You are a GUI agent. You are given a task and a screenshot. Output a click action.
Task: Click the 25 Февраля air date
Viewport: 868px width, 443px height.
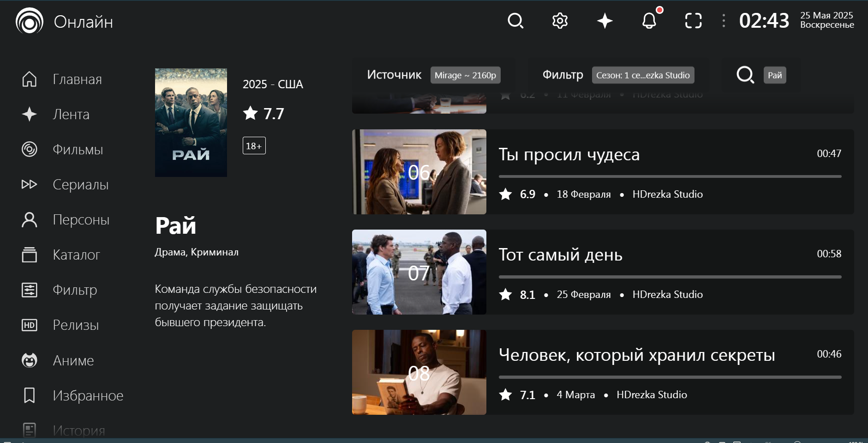click(584, 294)
